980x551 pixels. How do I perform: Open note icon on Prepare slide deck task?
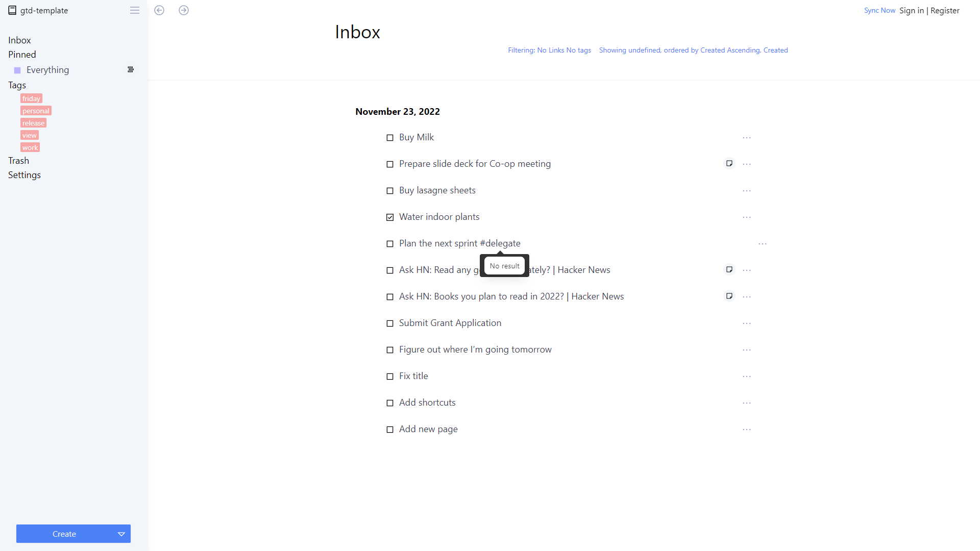tap(729, 164)
